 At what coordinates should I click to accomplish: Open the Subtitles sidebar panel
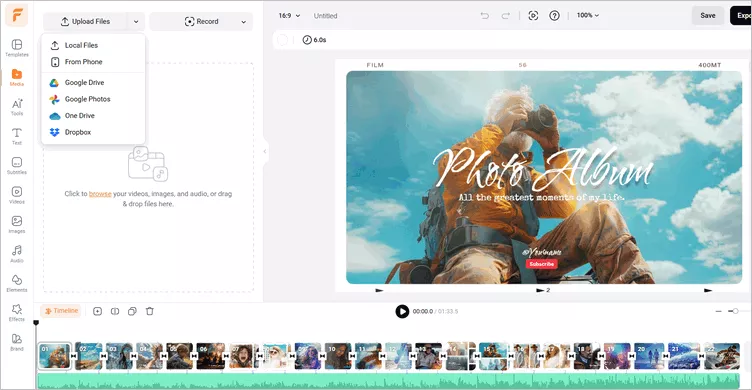[17, 165]
